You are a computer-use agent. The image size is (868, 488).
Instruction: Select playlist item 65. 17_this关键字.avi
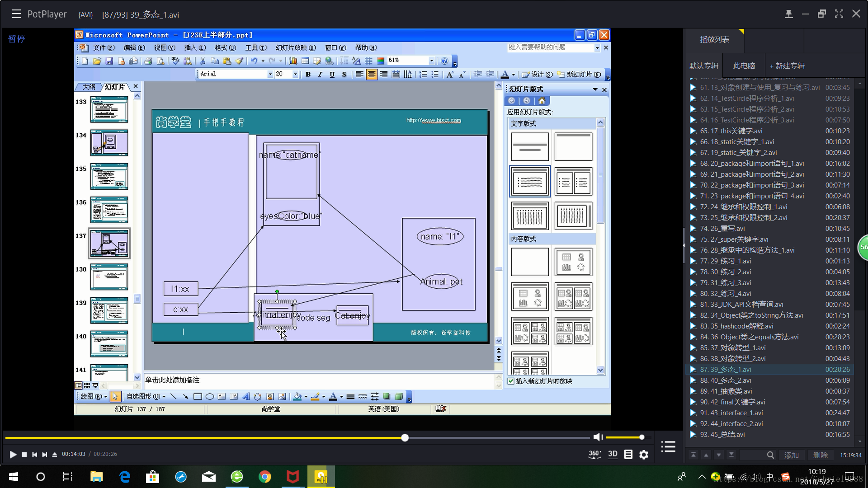tap(769, 131)
